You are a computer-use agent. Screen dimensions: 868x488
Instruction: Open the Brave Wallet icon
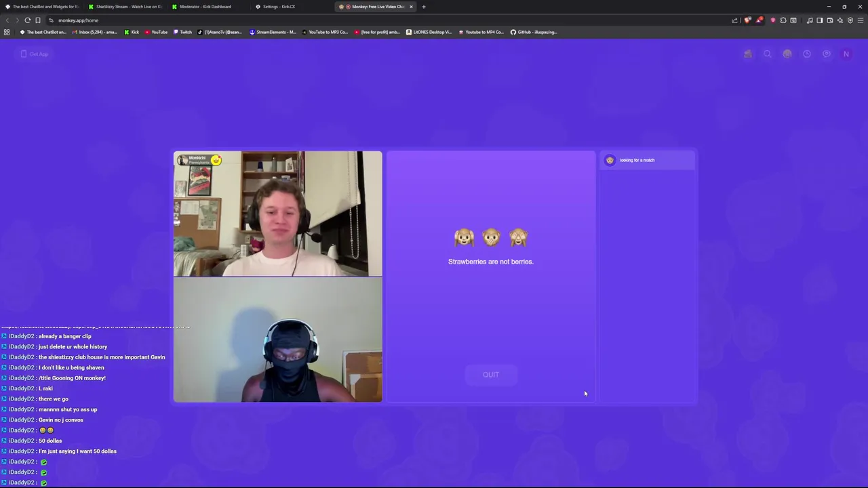point(829,20)
